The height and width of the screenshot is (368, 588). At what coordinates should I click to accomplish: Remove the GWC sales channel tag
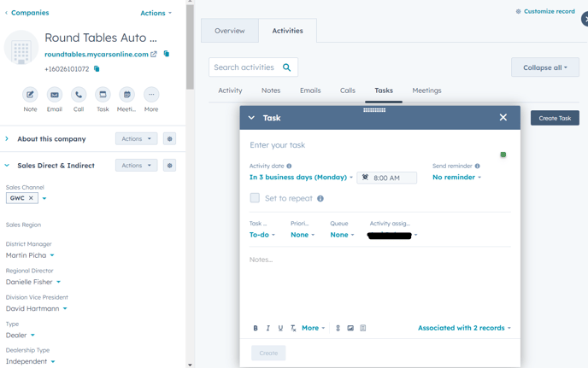pos(31,198)
